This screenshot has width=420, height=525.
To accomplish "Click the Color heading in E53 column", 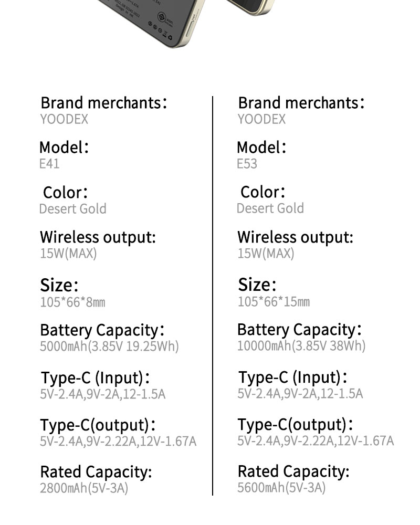I will 262,192.
